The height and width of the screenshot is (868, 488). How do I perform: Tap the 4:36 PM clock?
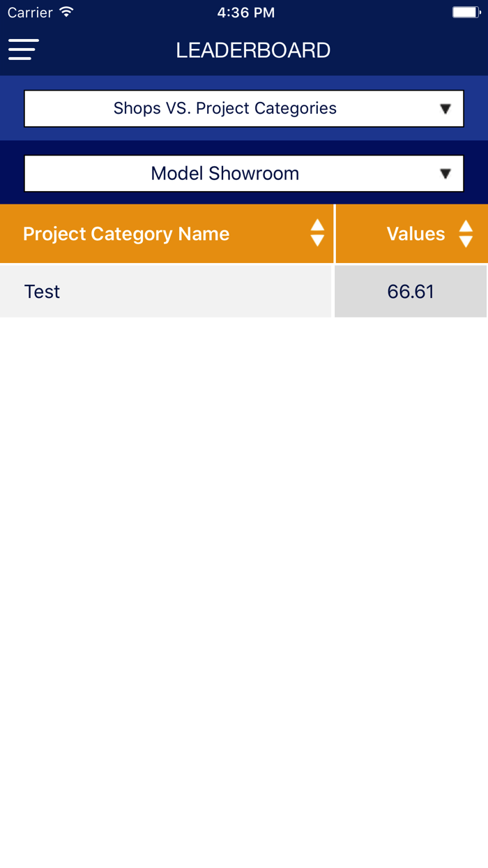(x=245, y=13)
